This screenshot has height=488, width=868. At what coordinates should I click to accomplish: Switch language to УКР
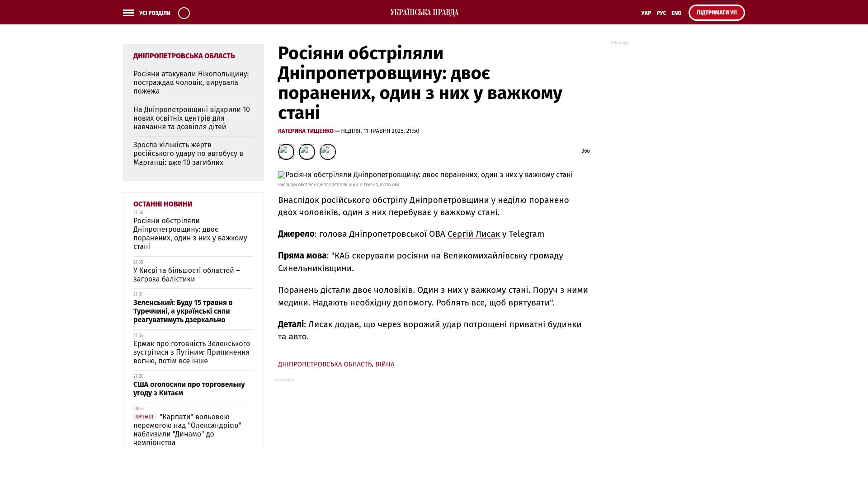point(646,13)
